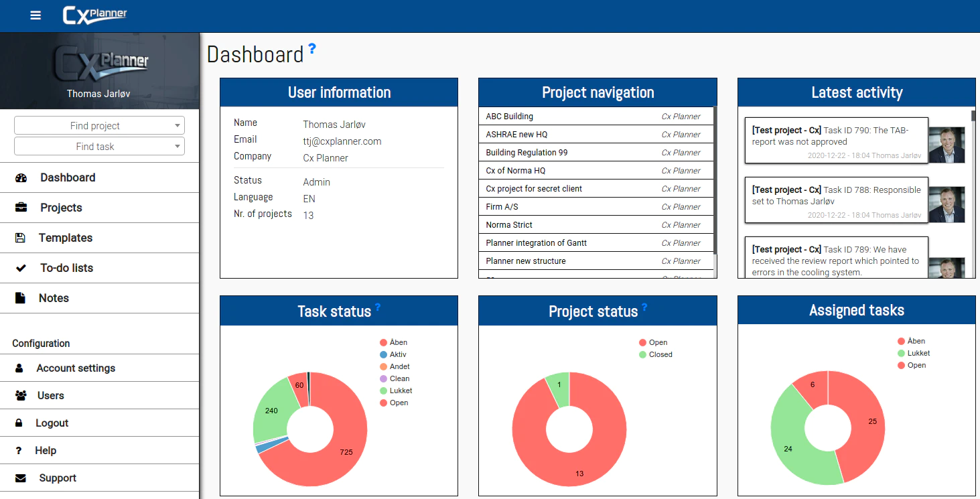Click the hamburger menu icon
The height and width of the screenshot is (499, 980).
click(x=36, y=15)
